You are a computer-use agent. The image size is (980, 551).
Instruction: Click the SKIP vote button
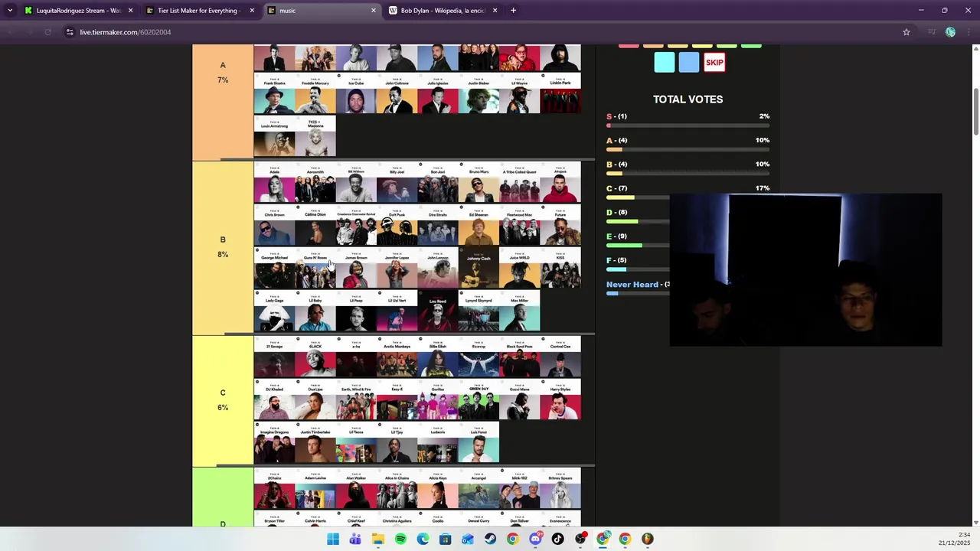[x=714, y=63]
